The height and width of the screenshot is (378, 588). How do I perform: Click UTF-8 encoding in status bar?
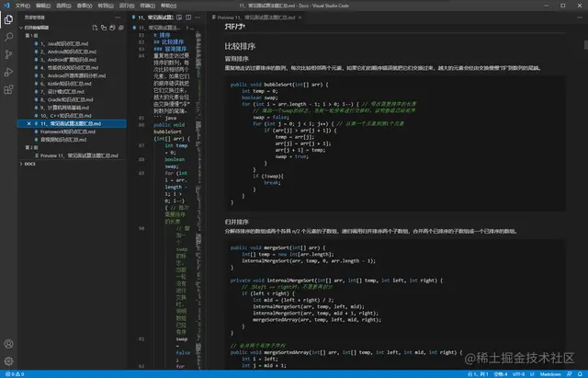click(518, 374)
